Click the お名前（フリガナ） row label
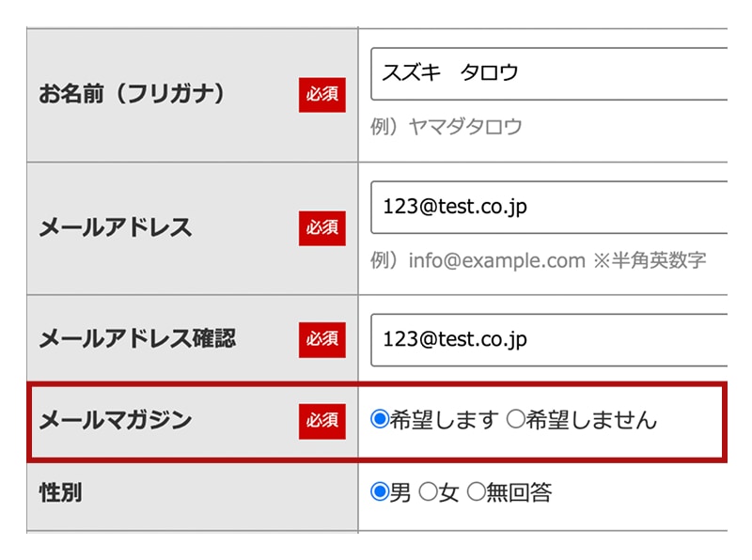Image resolution: width=752 pixels, height=560 pixels. [132, 95]
